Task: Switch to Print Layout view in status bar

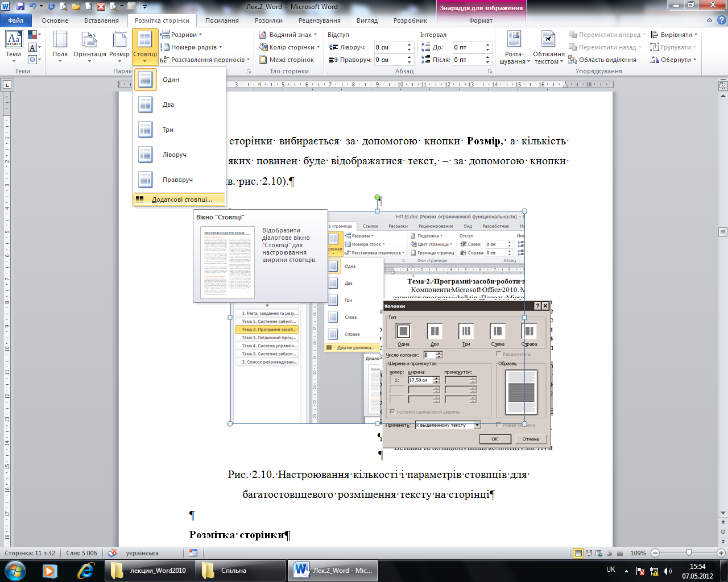Action: 578,553
